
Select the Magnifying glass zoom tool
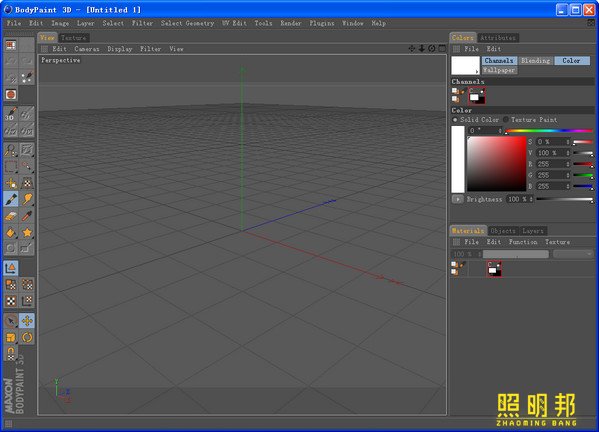pyautogui.click(x=11, y=150)
